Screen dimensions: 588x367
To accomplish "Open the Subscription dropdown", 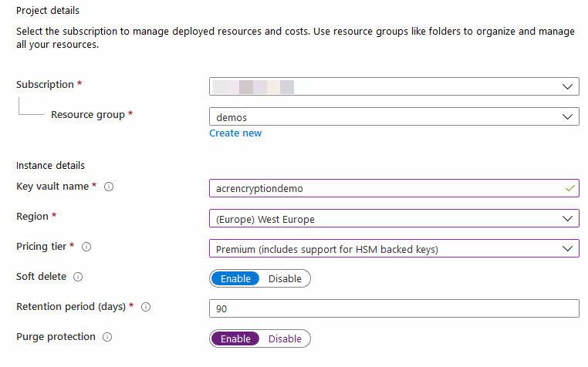I will tap(394, 86).
